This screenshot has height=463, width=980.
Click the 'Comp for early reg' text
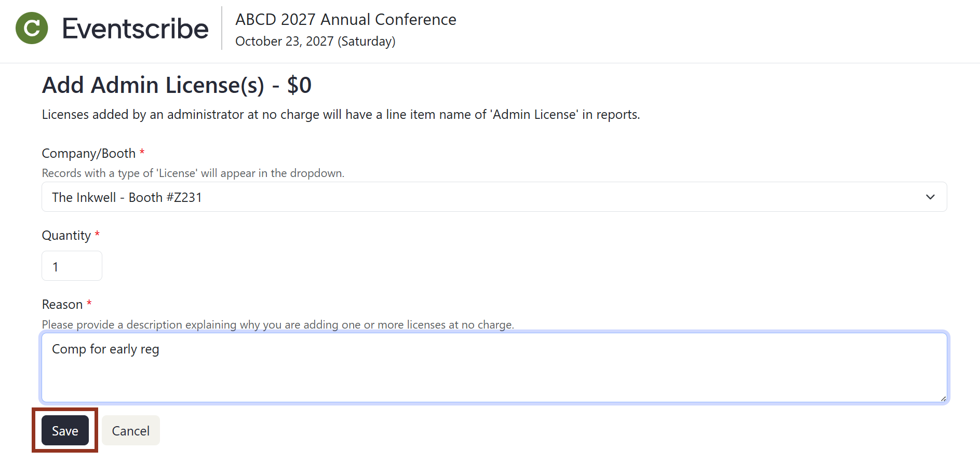point(105,349)
